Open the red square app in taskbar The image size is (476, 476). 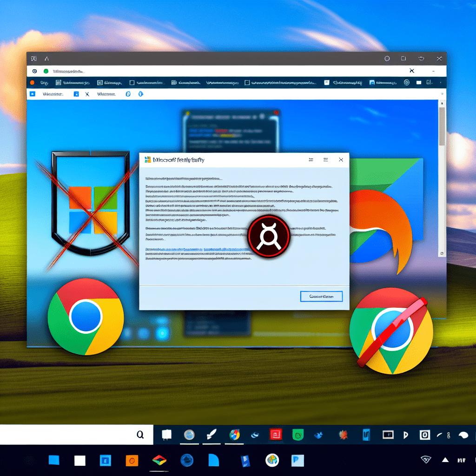[276, 435]
